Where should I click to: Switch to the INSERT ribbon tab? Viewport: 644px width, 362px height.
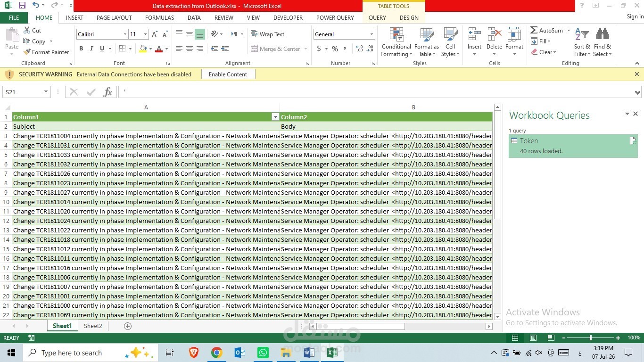click(x=74, y=17)
